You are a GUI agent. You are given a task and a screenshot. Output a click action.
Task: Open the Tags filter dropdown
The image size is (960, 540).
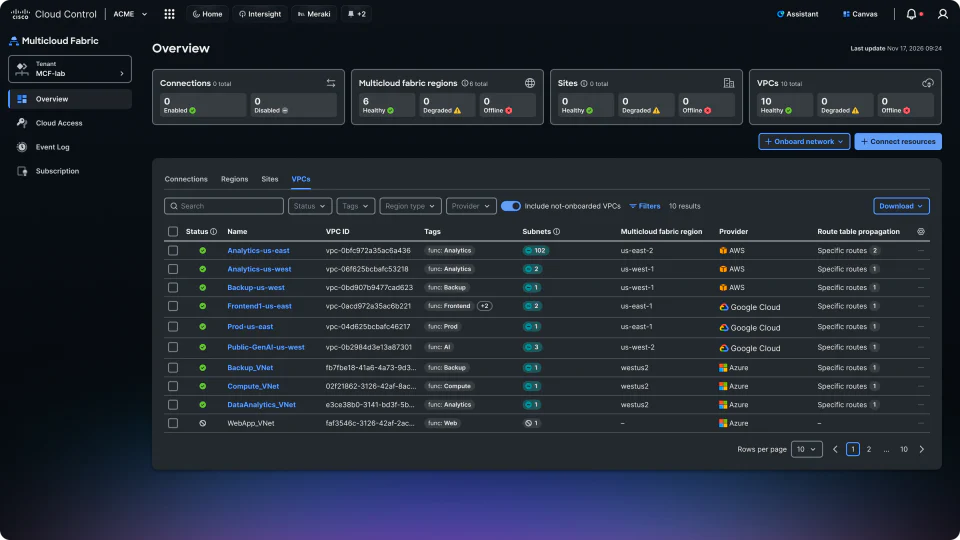pyautogui.click(x=356, y=206)
